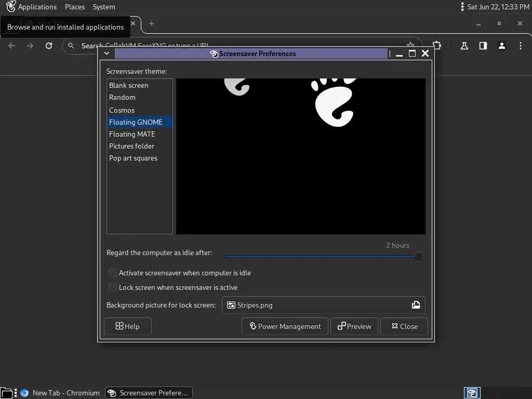532x399 pixels.
Task: Click the workspace switcher in bottom panel
Action: pyautogui.click(x=472, y=393)
